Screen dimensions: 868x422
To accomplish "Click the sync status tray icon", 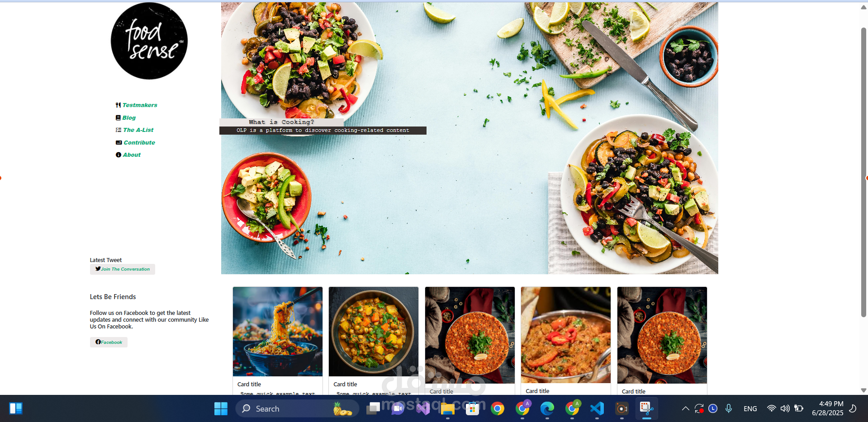I will click(x=699, y=408).
